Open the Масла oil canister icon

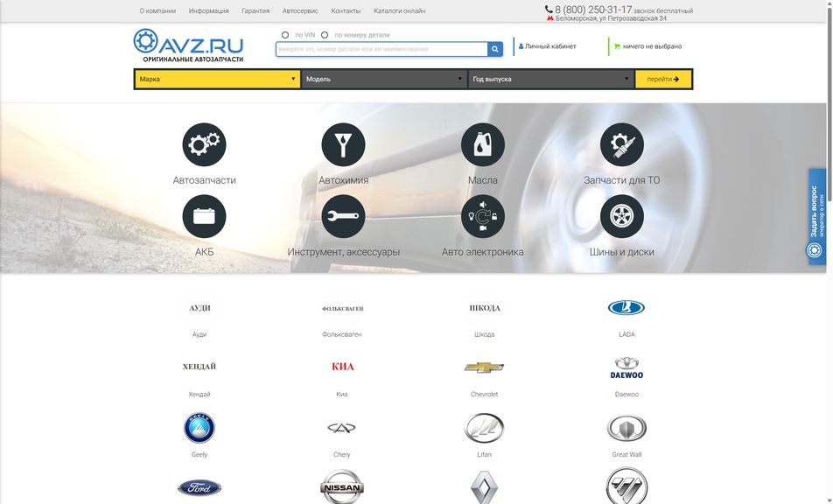tap(482, 144)
